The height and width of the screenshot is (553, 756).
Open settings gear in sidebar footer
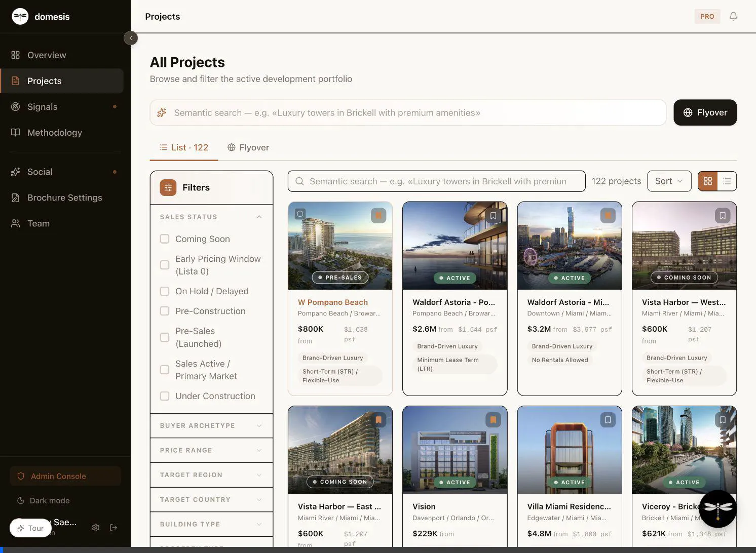click(x=95, y=528)
